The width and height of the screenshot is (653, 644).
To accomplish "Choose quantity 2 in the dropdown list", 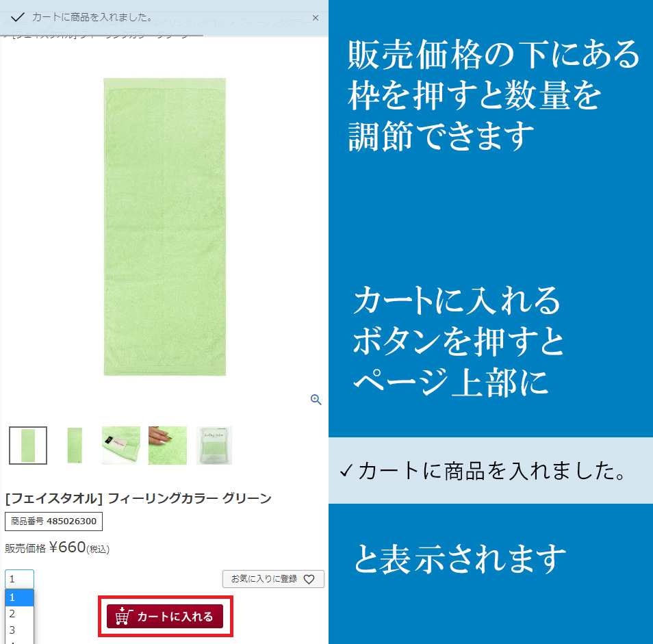I will [x=20, y=614].
